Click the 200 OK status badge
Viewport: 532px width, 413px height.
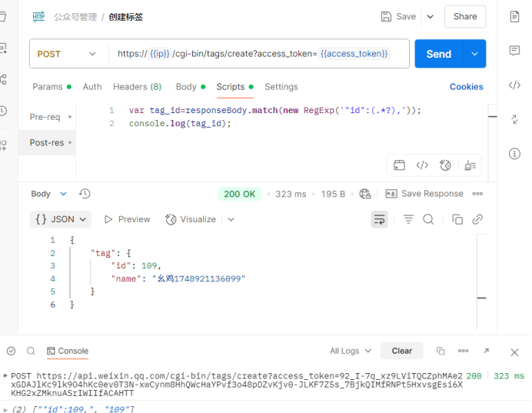tap(240, 194)
